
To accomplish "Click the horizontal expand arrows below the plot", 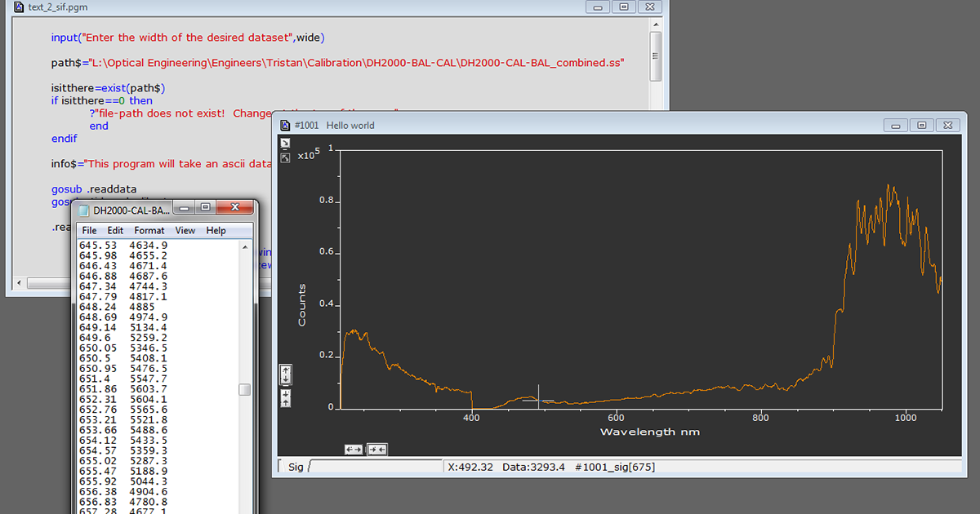I will (x=354, y=449).
